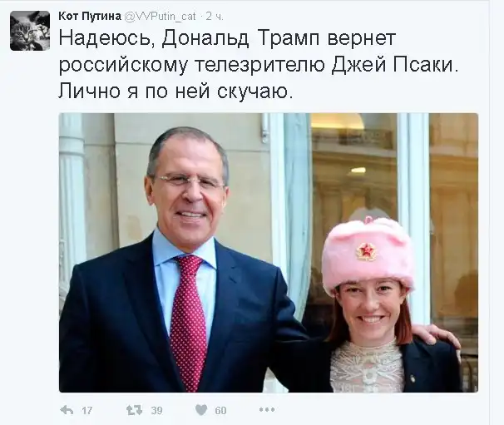Click the @VVPutin_cat handle

click(160, 17)
